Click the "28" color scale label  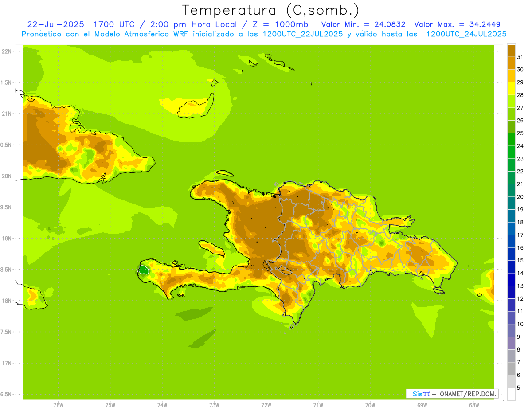tap(520, 95)
